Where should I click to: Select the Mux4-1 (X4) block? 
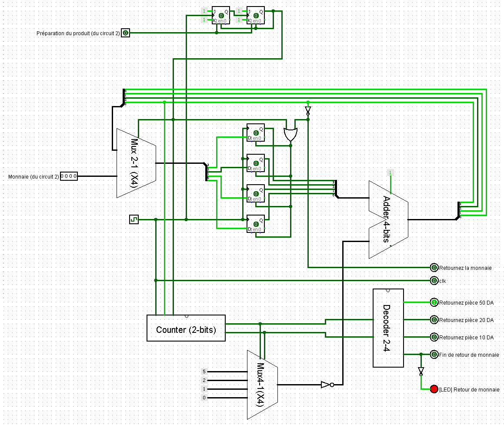tap(262, 385)
